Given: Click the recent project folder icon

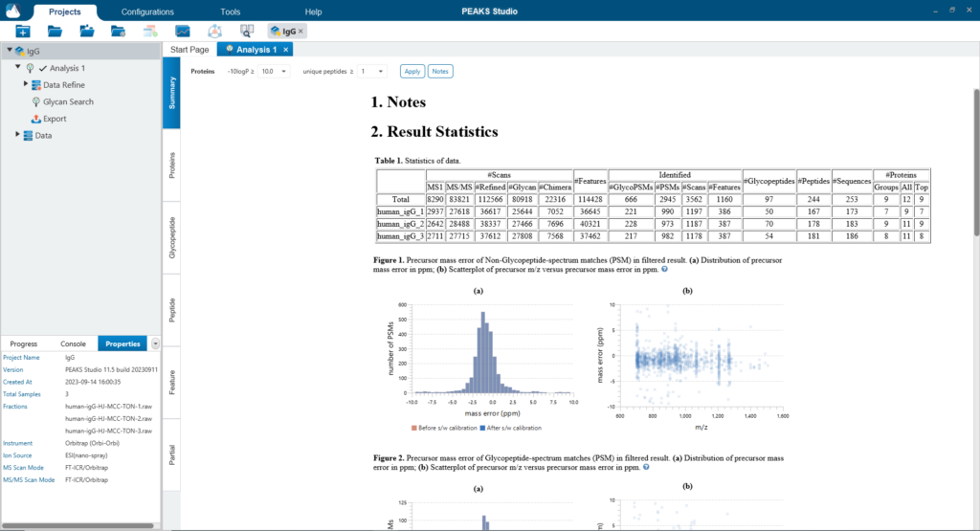Looking at the screenshot, I should point(118,32).
